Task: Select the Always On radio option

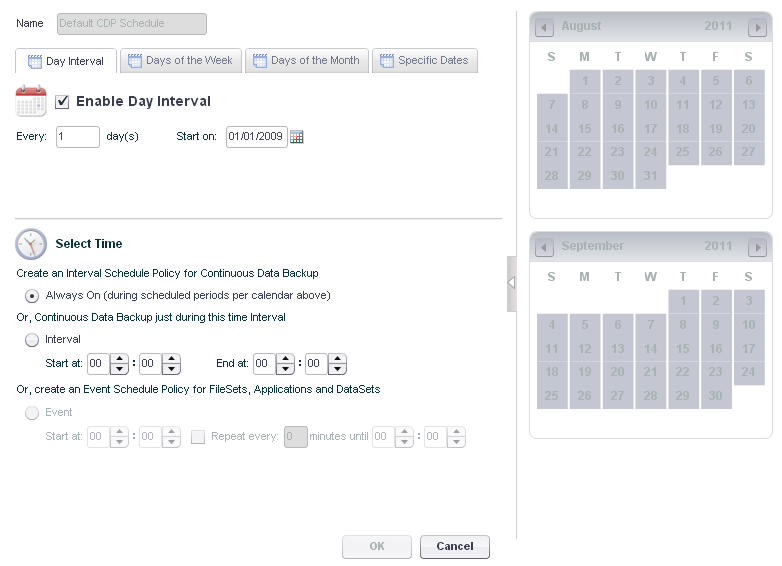Action: point(32,296)
